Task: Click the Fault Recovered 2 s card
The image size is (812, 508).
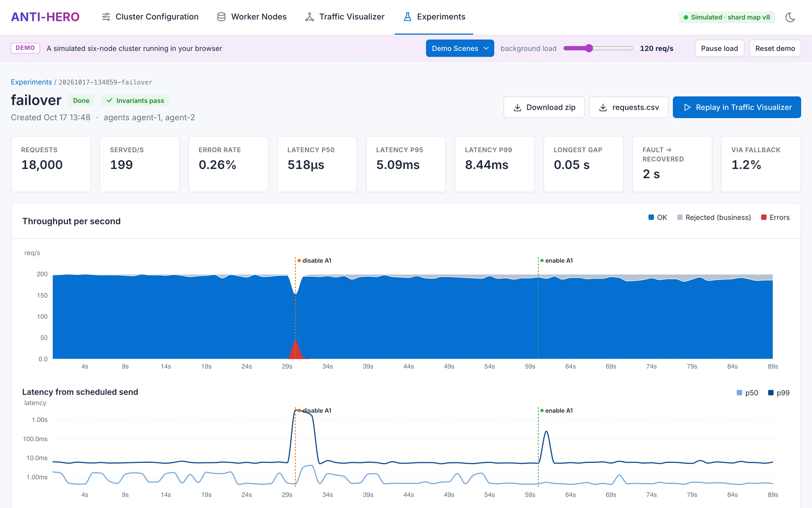Action: [672, 164]
